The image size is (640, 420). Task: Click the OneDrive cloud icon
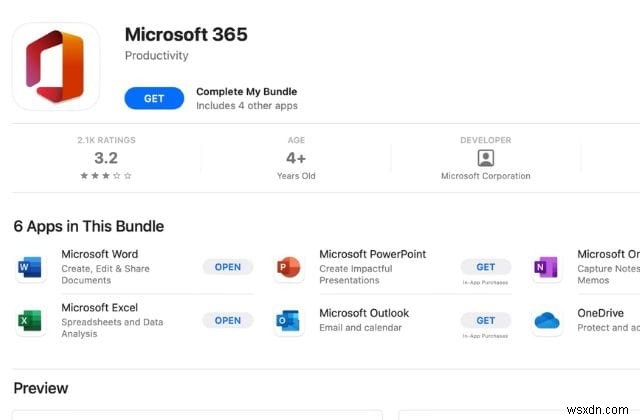546,320
